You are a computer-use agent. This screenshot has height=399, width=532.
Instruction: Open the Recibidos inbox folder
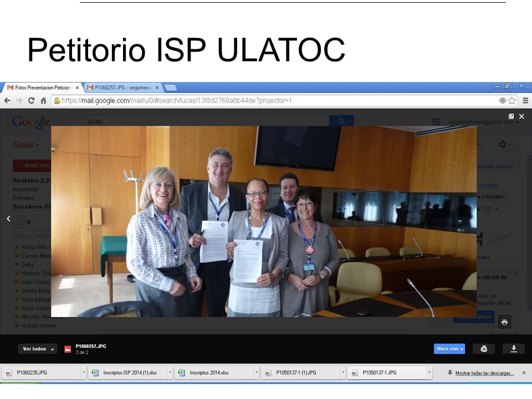pyautogui.click(x=32, y=181)
